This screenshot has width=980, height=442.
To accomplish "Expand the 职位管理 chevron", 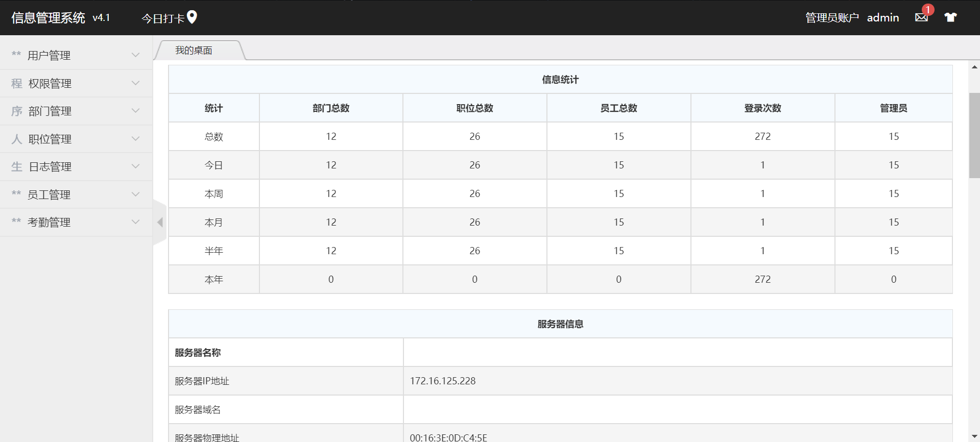I will pyautogui.click(x=135, y=139).
